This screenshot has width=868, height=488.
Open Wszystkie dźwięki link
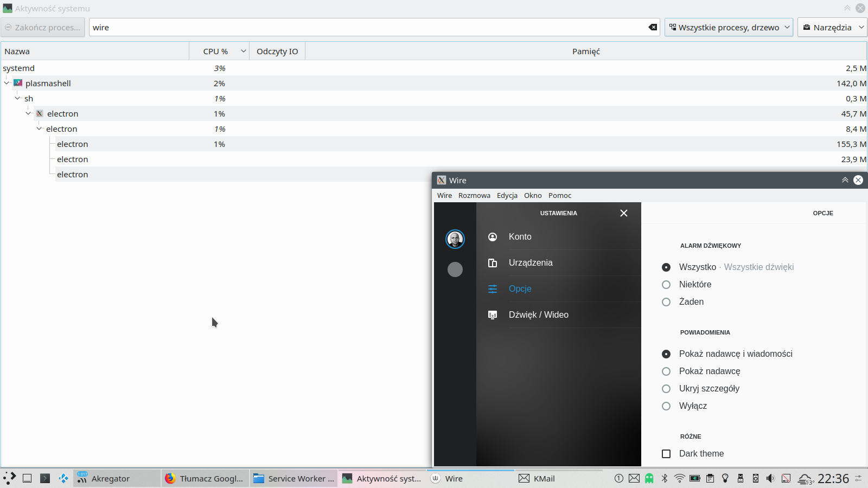[758, 267]
